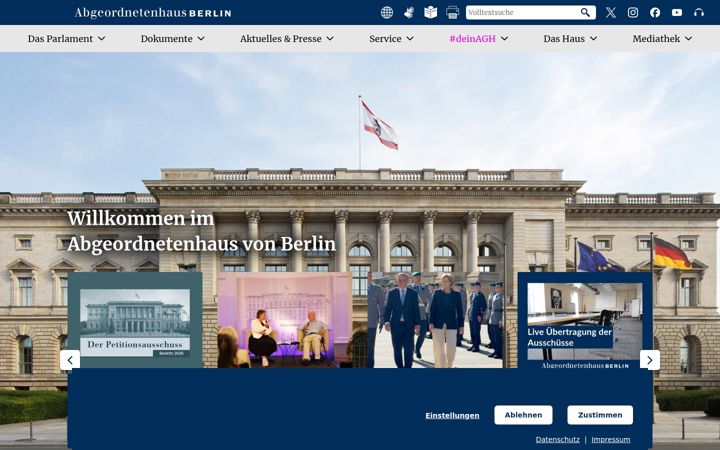Screen dimensions: 720x450
Task: Open the Datenschutz link
Action: 557,439
